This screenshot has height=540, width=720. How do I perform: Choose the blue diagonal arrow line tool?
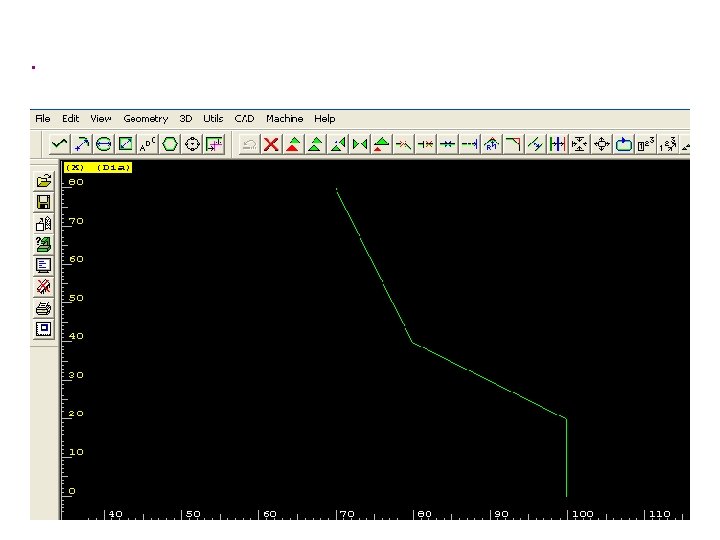click(82, 145)
